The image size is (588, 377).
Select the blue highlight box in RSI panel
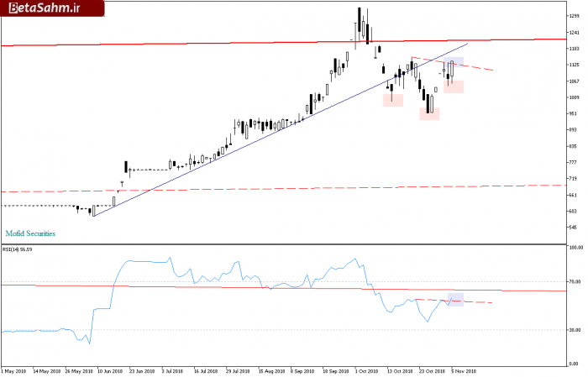(x=455, y=300)
